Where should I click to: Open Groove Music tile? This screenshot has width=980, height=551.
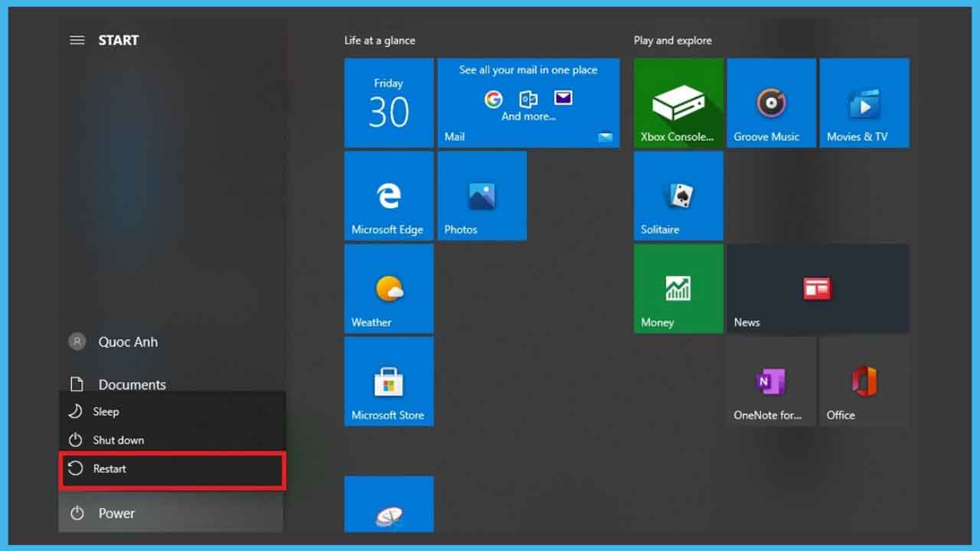pos(771,103)
